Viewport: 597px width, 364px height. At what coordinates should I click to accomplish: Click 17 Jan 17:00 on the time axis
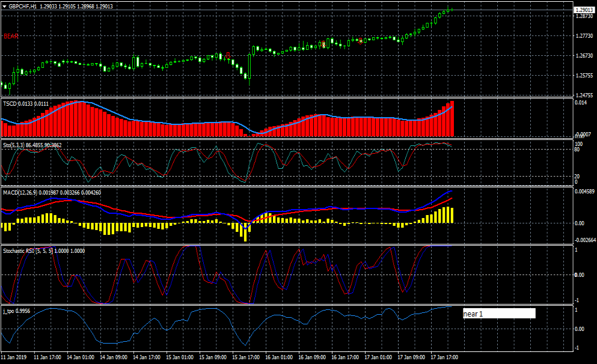coord(445,357)
